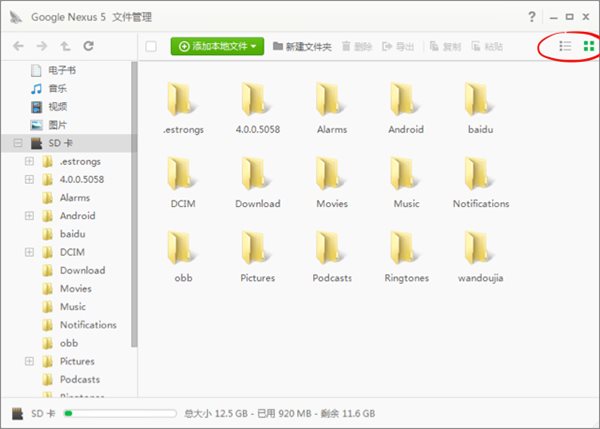The image size is (600, 429).
Task: Open the .estrongs folder icon in grid
Action: coord(181,100)
